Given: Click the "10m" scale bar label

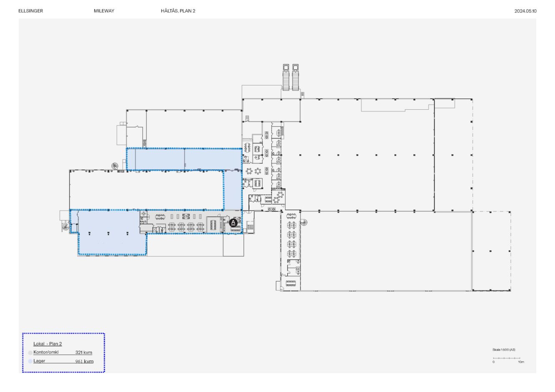Looking at the screenshot, I should point(521,362).
